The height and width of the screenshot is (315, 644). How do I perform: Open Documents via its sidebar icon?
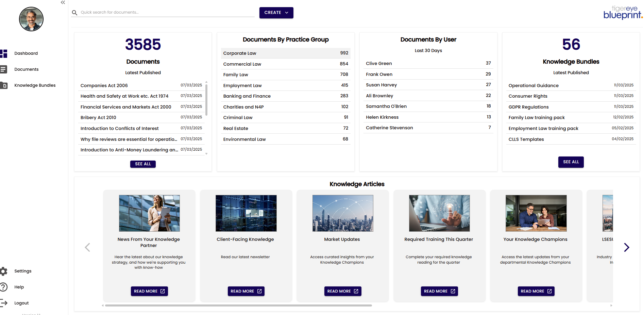4,69
